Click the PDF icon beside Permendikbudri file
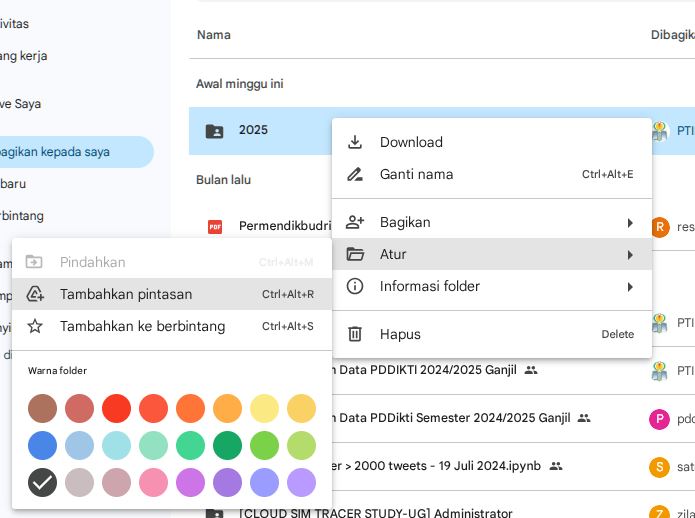This screenshot has height=518, width=695. click(x=214, y=226)
